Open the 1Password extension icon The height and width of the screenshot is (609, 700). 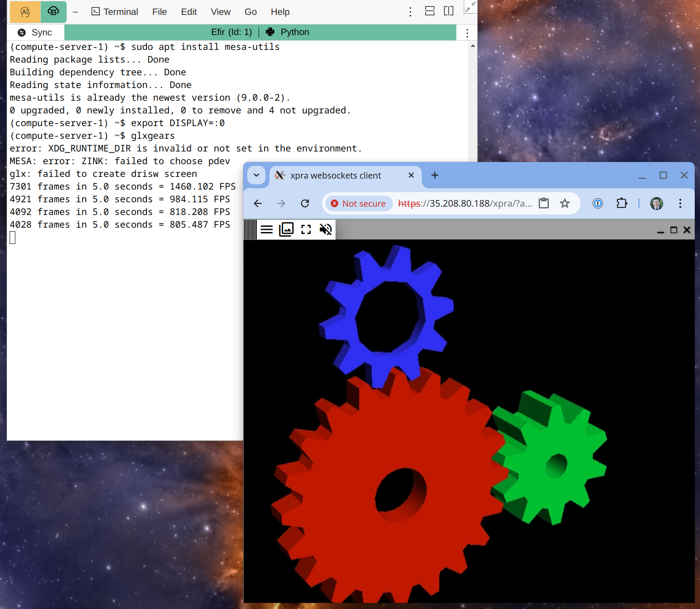click(x=598, y=203)
